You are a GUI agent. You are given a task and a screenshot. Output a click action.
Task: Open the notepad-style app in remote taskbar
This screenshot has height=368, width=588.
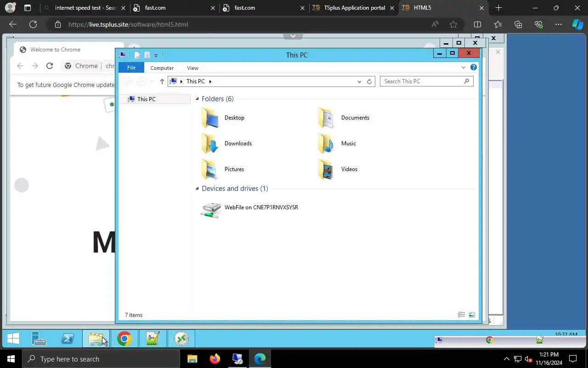(x=153, y=339)
